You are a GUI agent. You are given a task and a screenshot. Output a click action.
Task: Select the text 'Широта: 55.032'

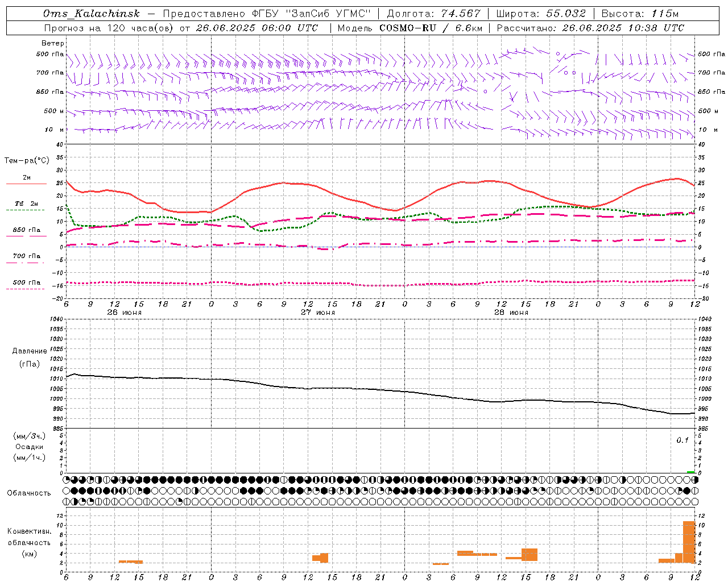pyautogui.click(x=541, y=14)
